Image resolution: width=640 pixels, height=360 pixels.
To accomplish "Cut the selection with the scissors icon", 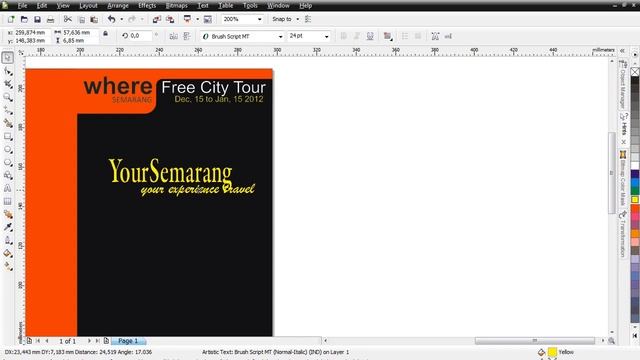I will click(x=68, y=19).
